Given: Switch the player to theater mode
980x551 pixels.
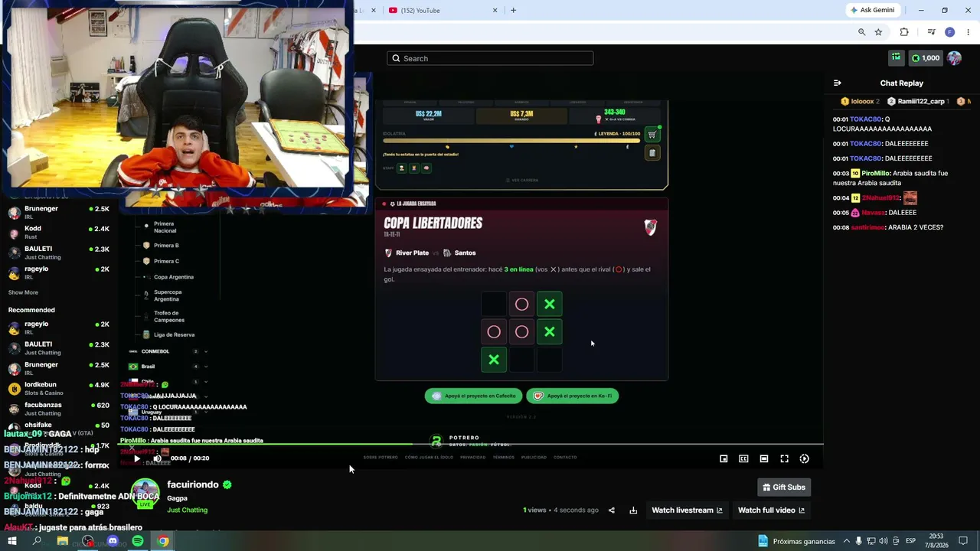Looking at the screenshot, I should click(x=764, y=458).
